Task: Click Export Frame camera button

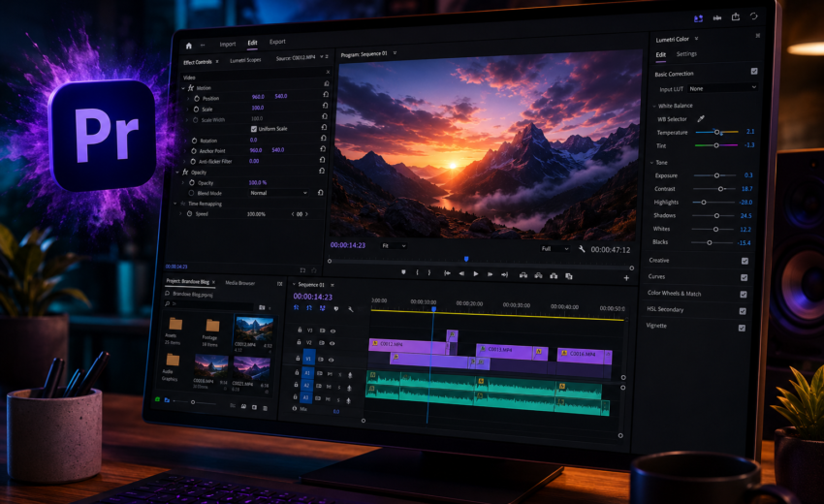Action: click(554, 275)
